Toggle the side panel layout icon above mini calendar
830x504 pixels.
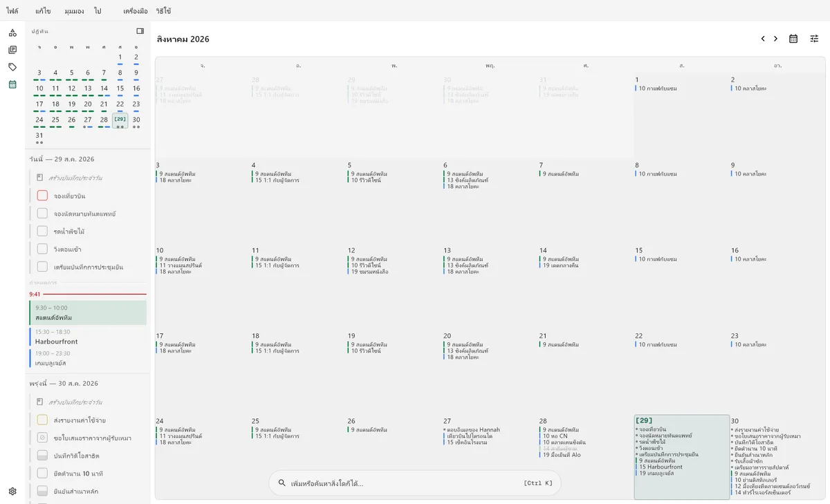click(140, 31)
